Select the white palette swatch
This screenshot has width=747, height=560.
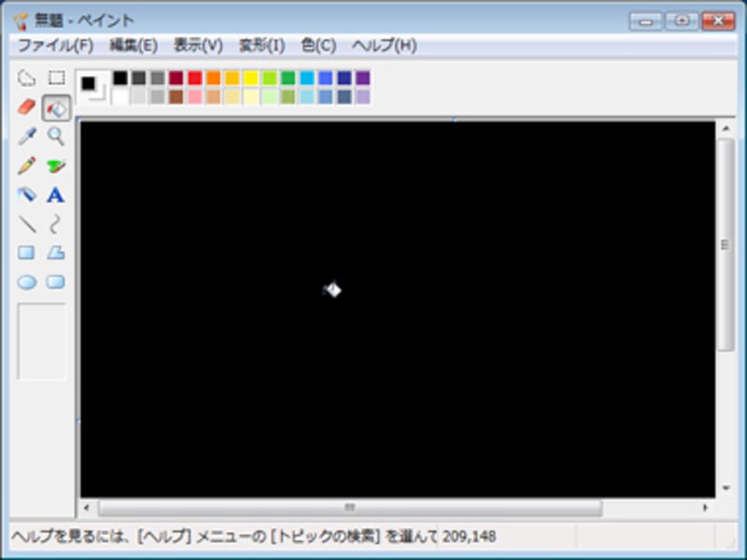coord(120,97)
